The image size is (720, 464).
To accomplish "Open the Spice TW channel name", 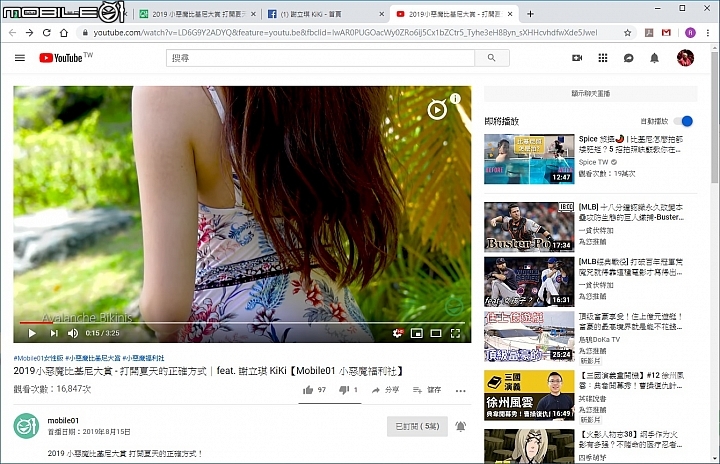I will [593, 162].
